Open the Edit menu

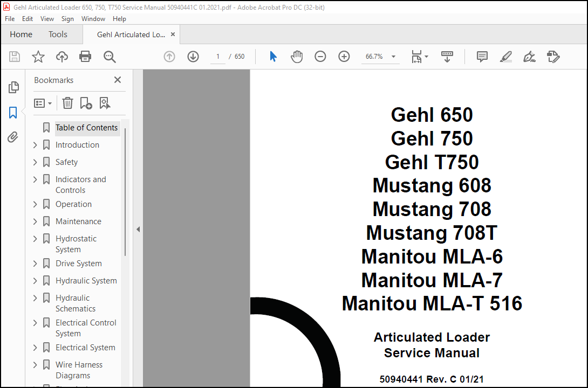pos(28,19)
